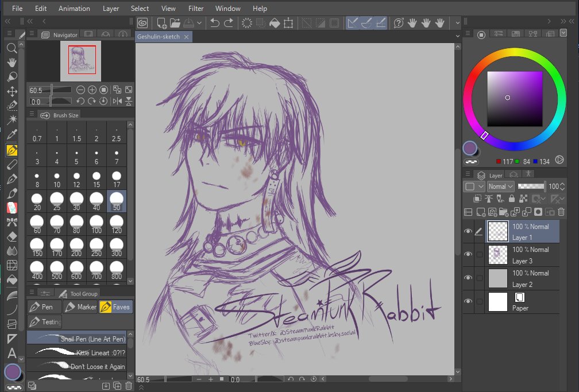Open the document tab list chevron
The height and width of the screenshot is (392, 579).
pyautogui.click(x=457, y=36)
